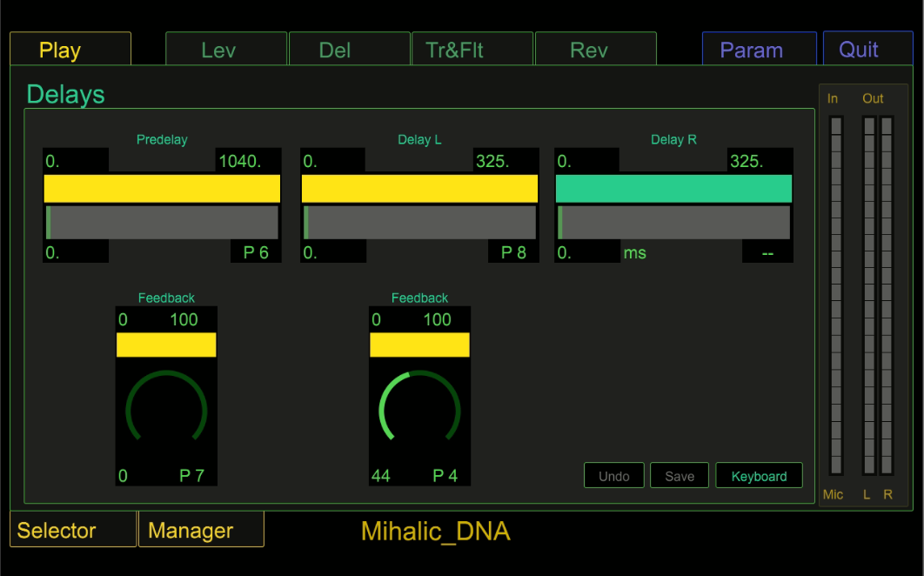Open the Rev tab
924x576 pixels.
[x=596, y=49]
